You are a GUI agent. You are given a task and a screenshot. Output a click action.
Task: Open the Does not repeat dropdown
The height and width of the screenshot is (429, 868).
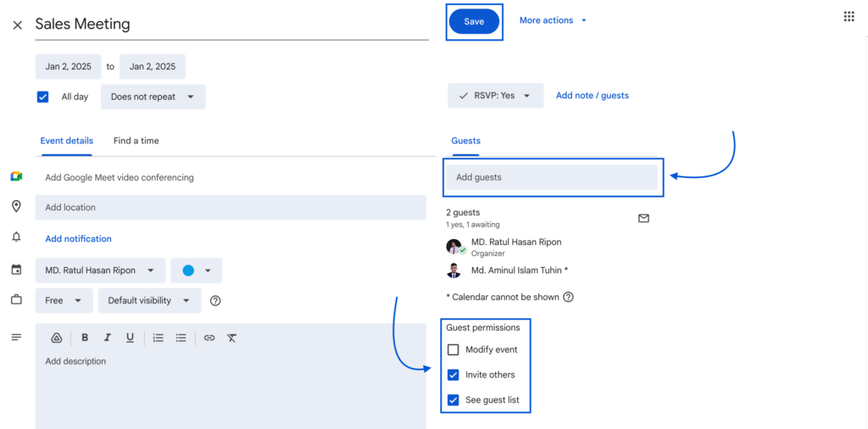coord(153,97)
